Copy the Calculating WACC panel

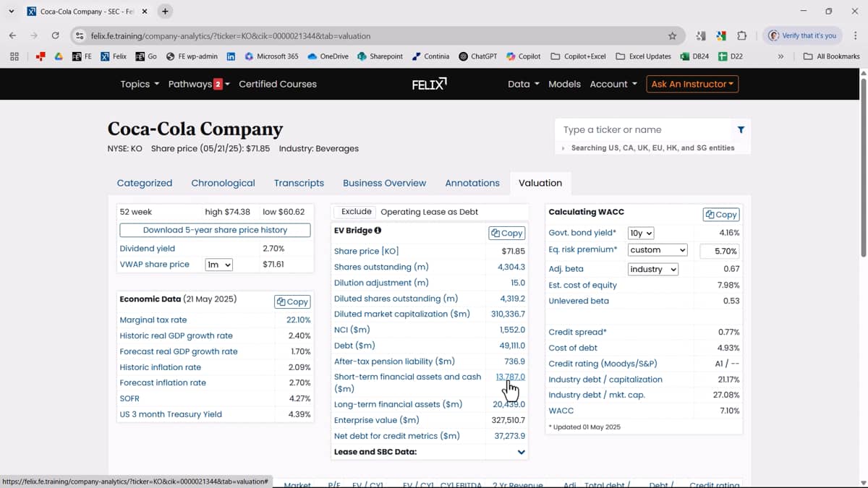(x=721, y=214)
